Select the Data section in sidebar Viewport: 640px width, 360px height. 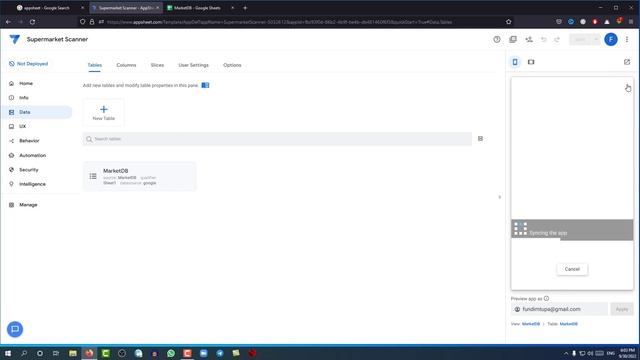click(37, 112)
